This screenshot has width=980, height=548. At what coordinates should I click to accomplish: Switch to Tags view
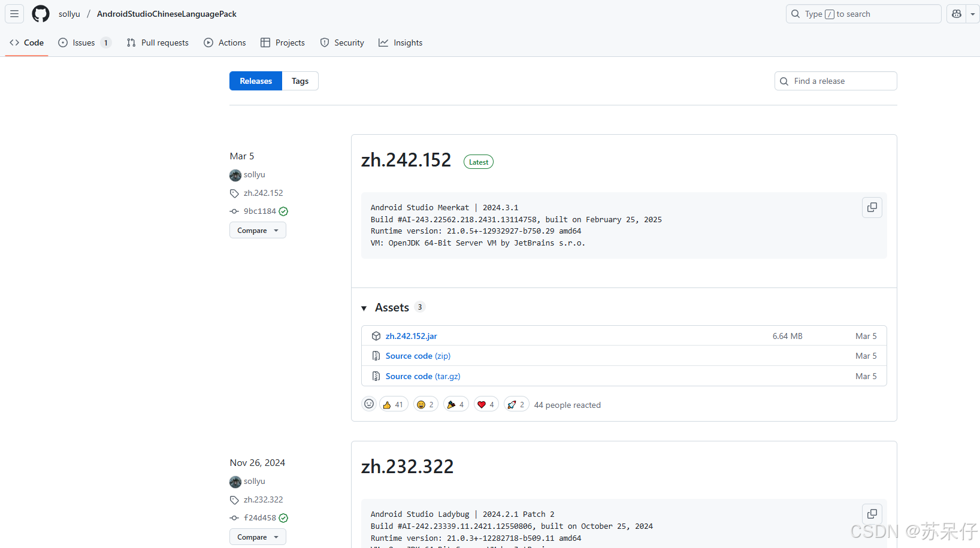(300, 81)
